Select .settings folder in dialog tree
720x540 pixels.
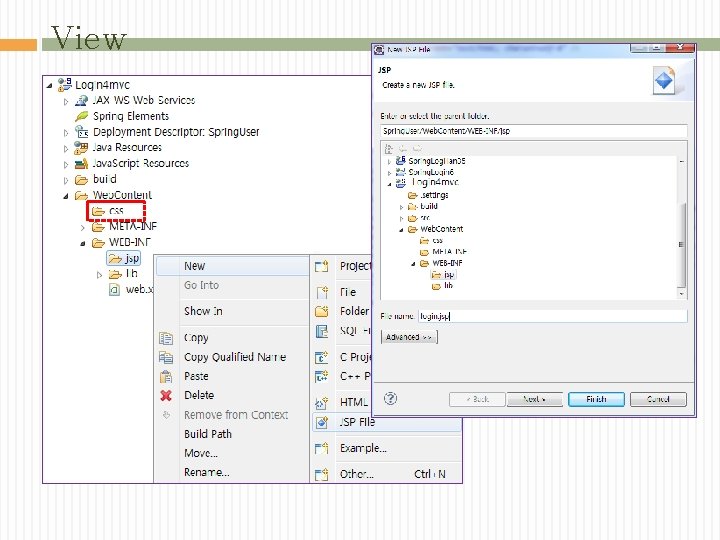coord(428,195)
